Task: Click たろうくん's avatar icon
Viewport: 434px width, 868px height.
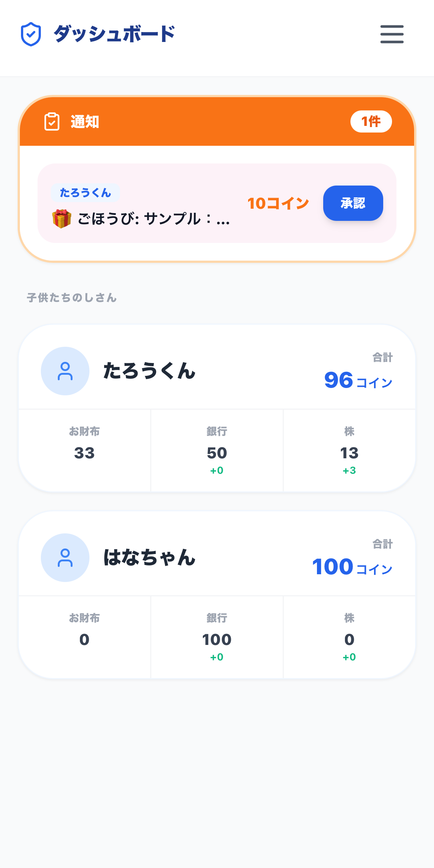Action: click(x=65, y=371)
